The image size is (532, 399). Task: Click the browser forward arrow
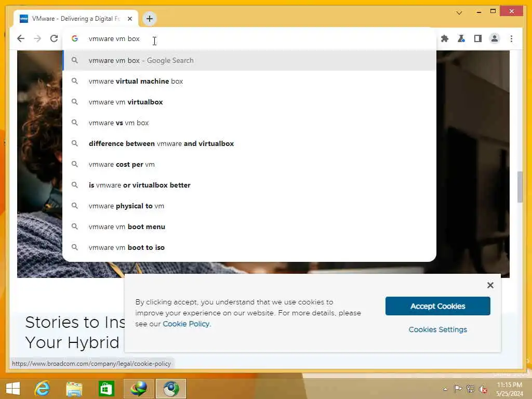(x=37, y=38)
